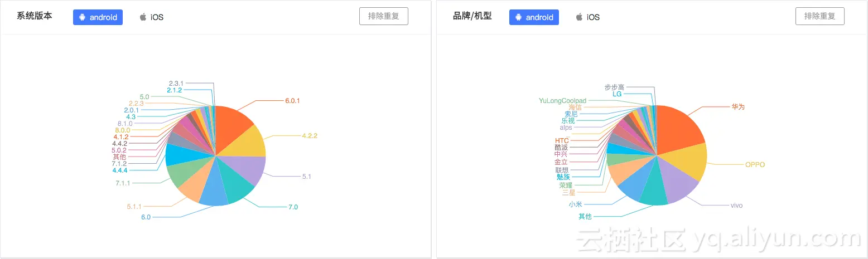Click the 索尼 brand label
868x259 pixels.
(571, 114)
